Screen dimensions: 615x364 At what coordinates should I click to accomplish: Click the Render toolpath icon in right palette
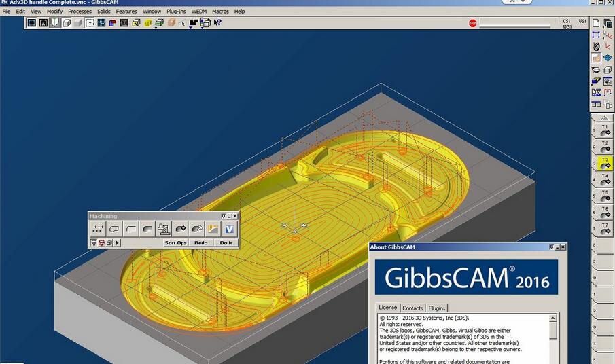pos(608,81)
